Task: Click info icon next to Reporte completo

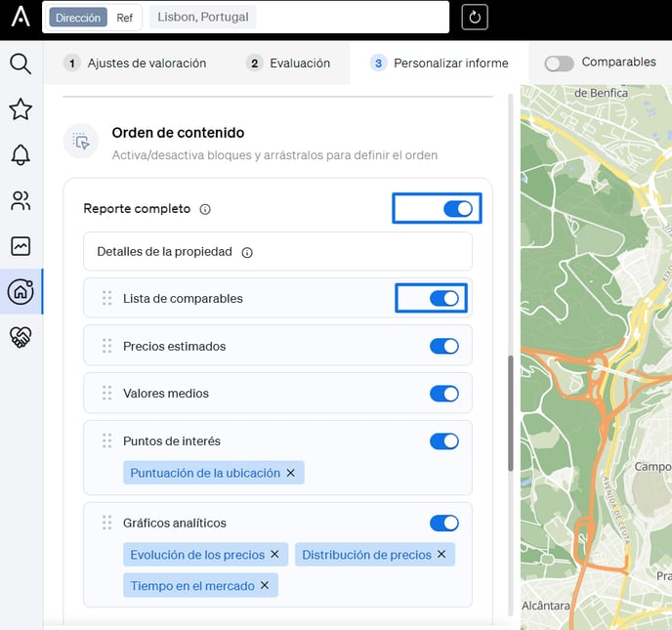Action: [x=205, y=209]
